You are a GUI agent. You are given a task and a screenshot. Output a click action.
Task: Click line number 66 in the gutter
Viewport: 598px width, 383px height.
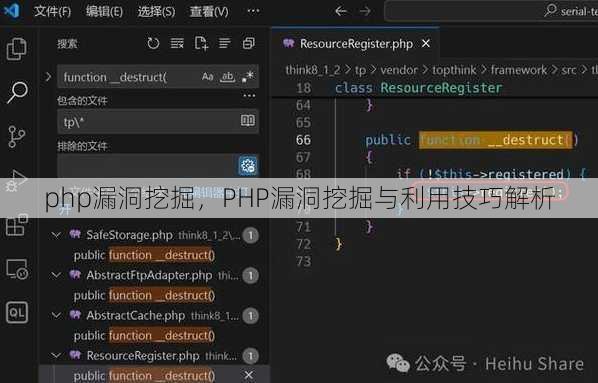tap(303, 140)
